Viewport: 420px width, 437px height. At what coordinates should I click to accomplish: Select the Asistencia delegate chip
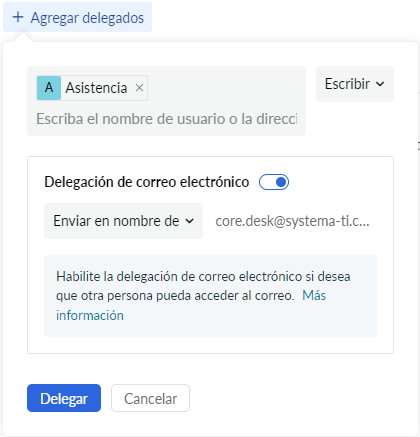(x=92, y=88)
